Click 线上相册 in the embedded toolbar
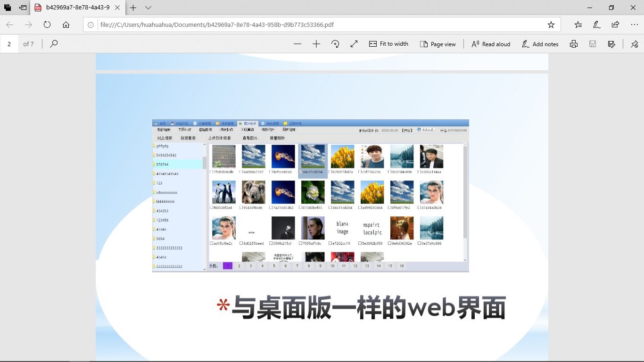This screenshot has width=644, height=362. tap(165, 138)
